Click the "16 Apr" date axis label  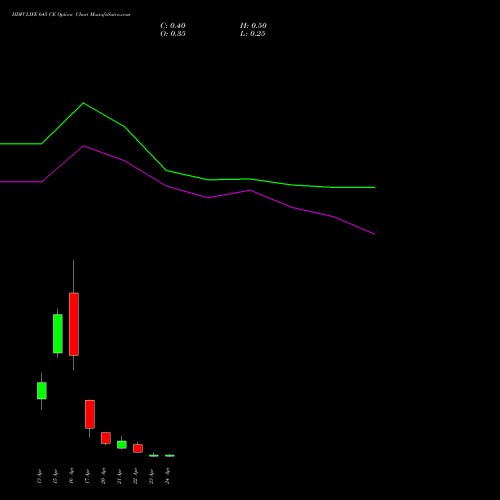71,476
